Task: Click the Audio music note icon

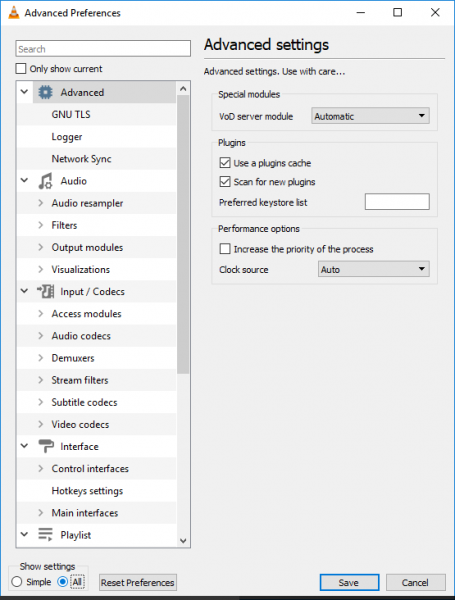Action: tap(45, 181)
